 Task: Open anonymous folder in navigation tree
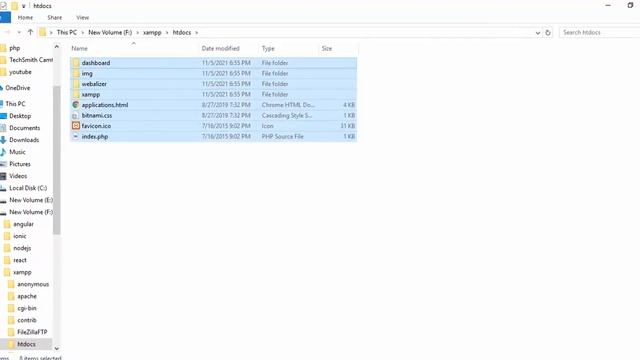(x=33, y=284)
